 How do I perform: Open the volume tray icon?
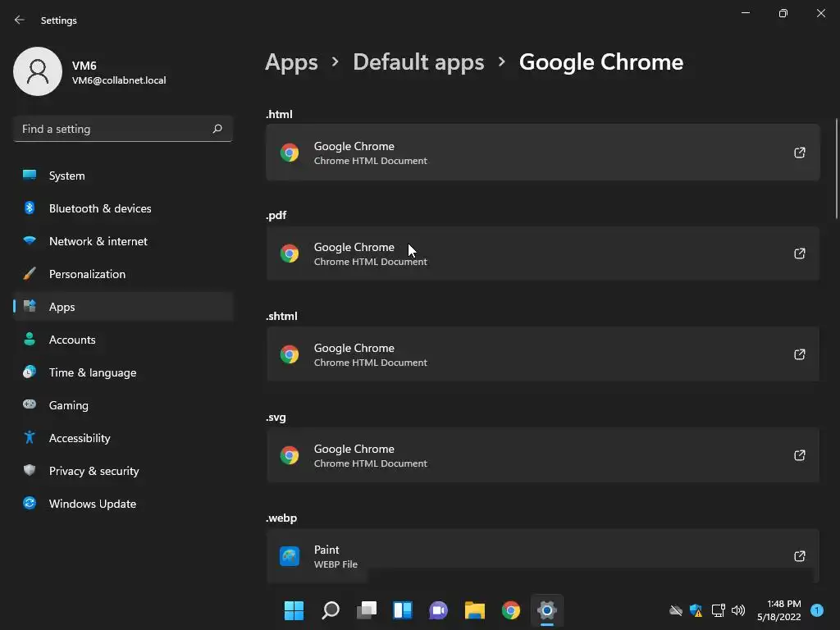pyautogui.click(x=738, y=610)
